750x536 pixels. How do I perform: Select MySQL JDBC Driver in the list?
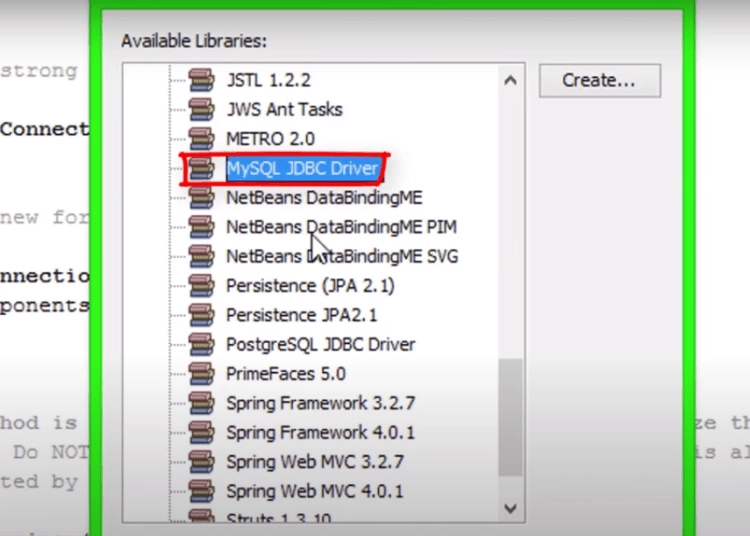coord(302,168)
